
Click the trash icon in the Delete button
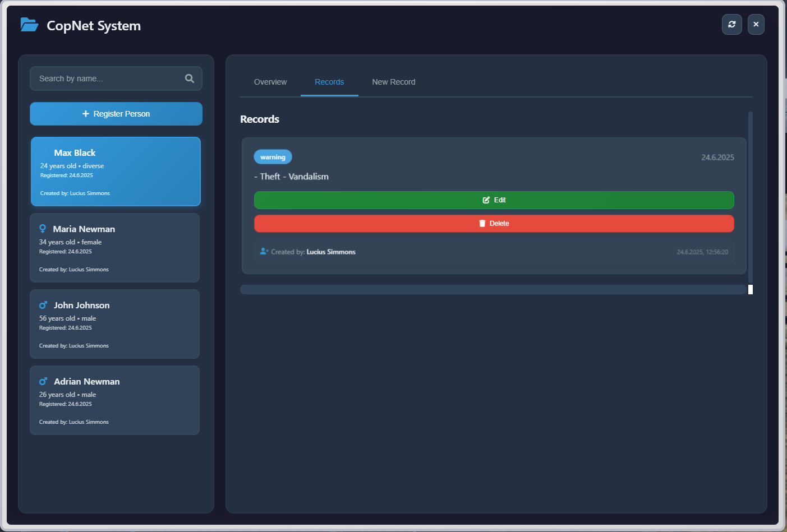tap(482, 224)
